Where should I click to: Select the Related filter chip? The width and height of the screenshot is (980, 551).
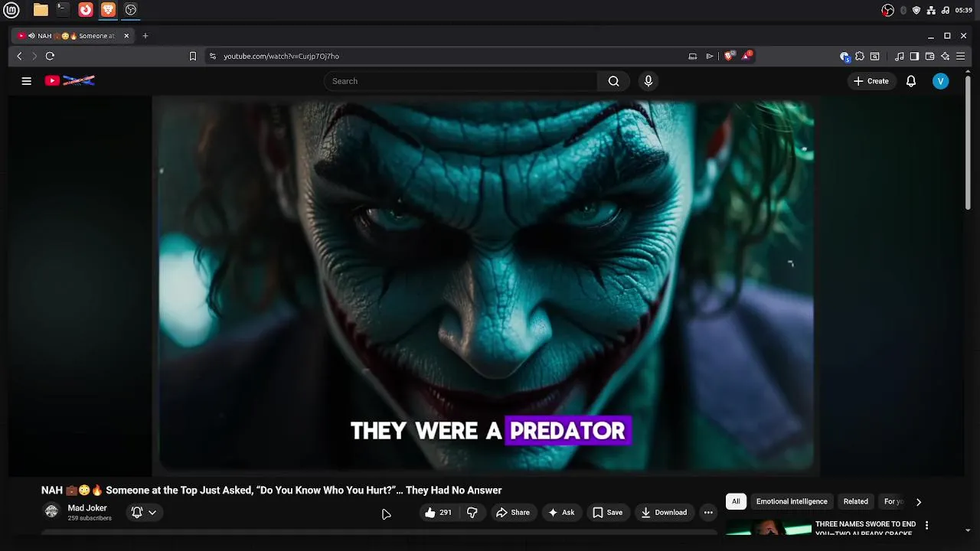point(855,501)
